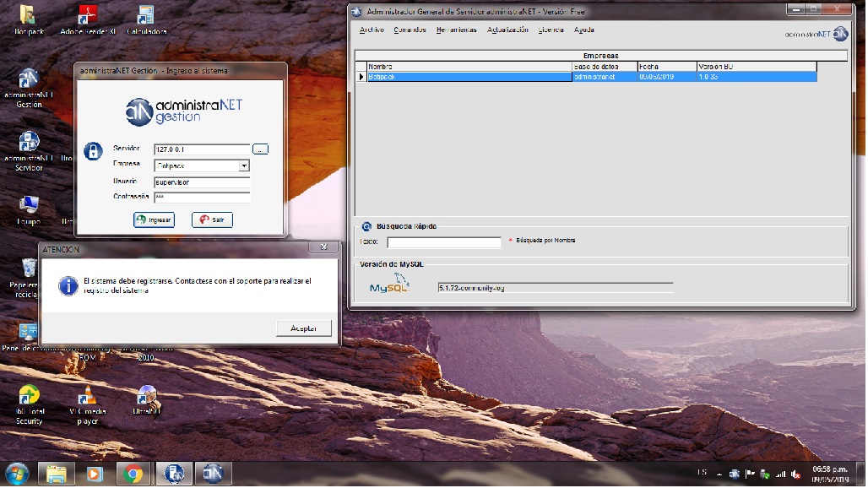Viewport: 868px width, 488px height.
Task: Click the muted volume icon in the tray
Action: point(796,474)
